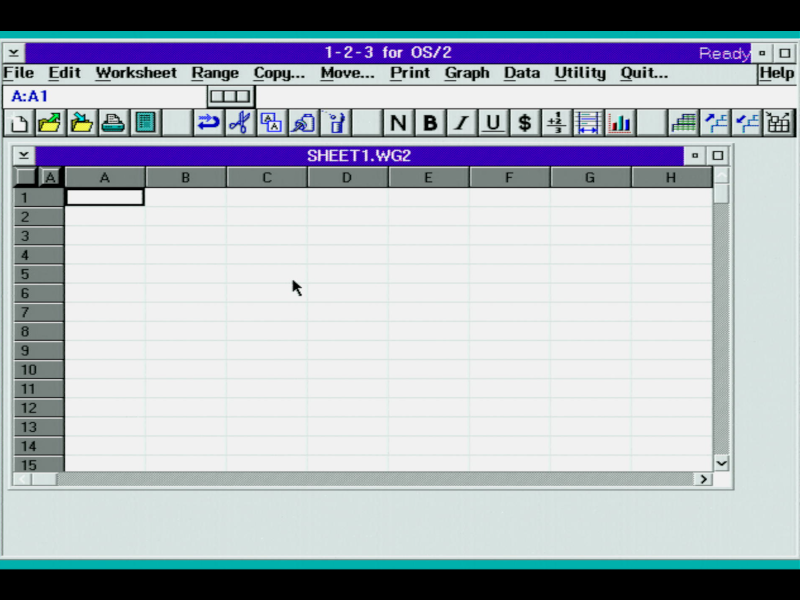The height and width of the screenshot is (600, 800).
Task: Click the perspective stacked sheets icon
Action: (x=683, y=122)
